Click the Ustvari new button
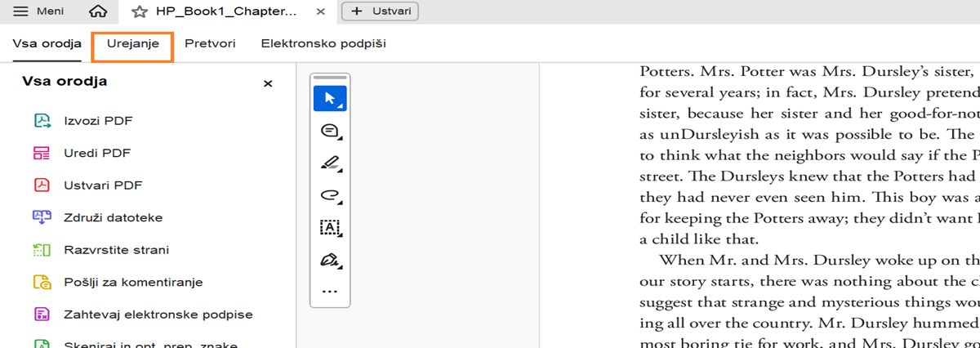The width and height of the screenshot is (980, 348). tap(380, 11)
